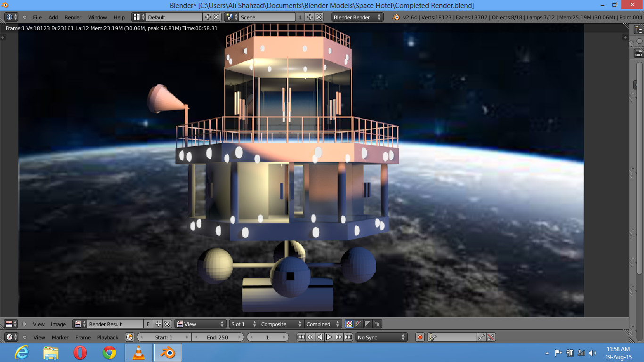Open the Render menu
This screenshot has height=362, width=644.
[x=73, y=17]
